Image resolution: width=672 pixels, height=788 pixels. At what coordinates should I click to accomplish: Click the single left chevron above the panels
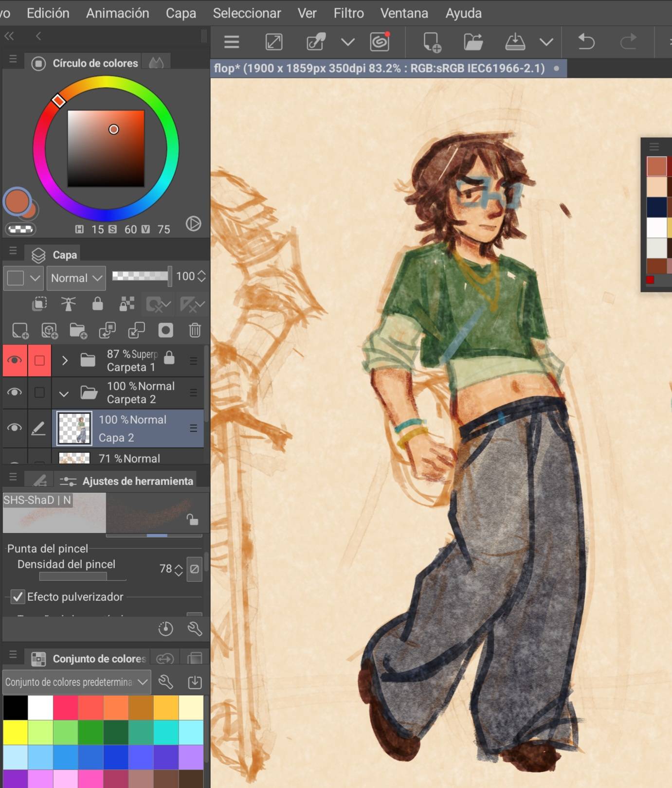coord(38,36)
